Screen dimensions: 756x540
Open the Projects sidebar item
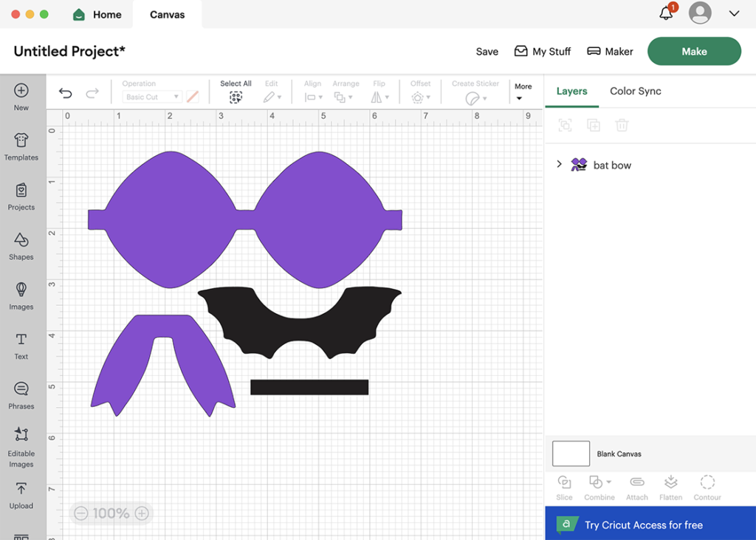pos(21,196)
